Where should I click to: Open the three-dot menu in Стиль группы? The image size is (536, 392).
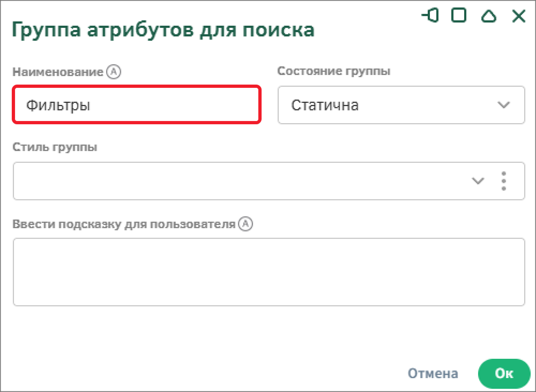(503, 181)
